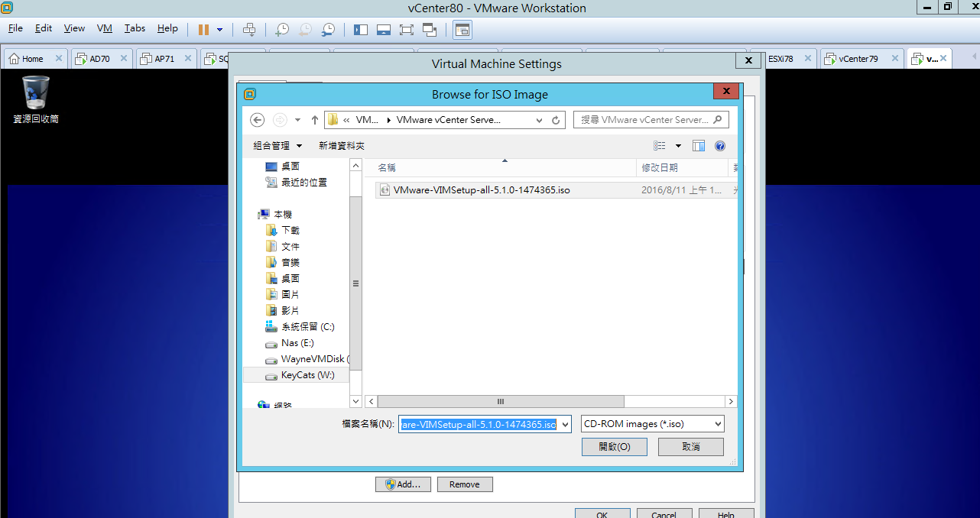980x518 pixels.
Task: Close the vCenter79 tab
Action: (x=894, y=59)
